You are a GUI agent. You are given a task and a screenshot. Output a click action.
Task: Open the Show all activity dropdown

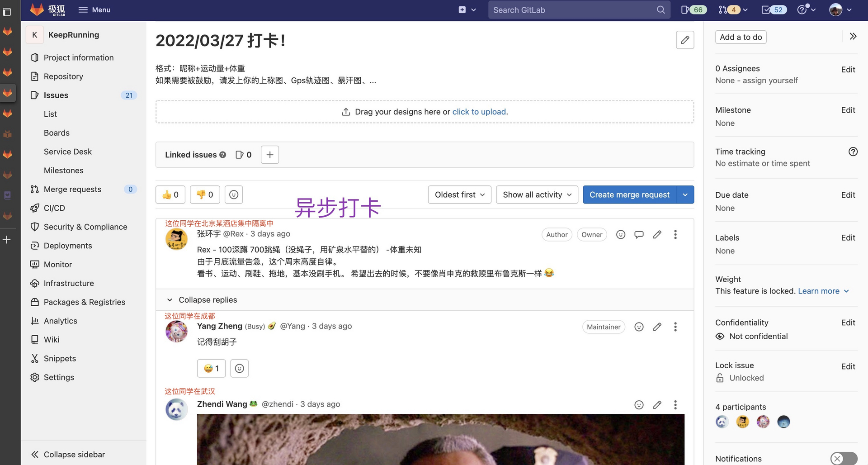[537, 195]
